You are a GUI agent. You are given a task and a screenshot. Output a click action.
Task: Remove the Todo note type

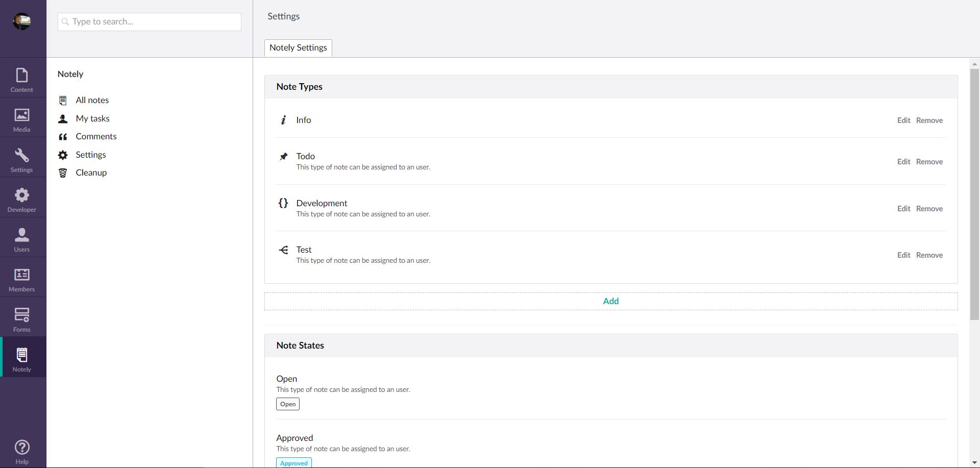[929, 162]
